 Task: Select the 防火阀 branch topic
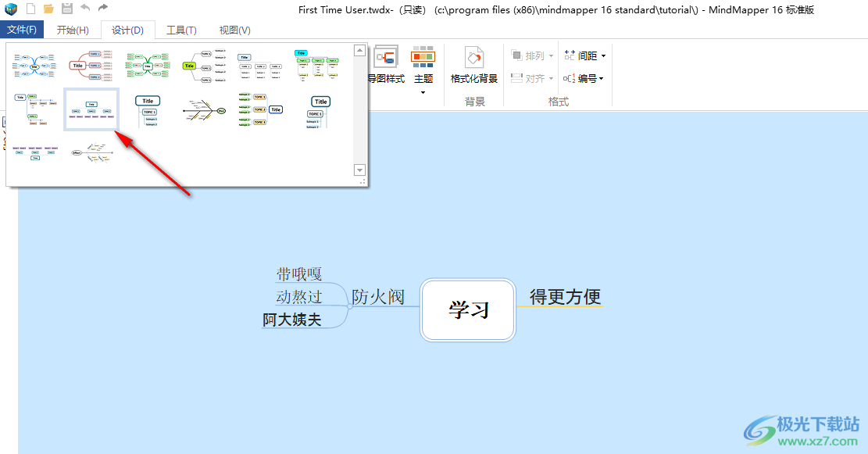pos(378,297)
